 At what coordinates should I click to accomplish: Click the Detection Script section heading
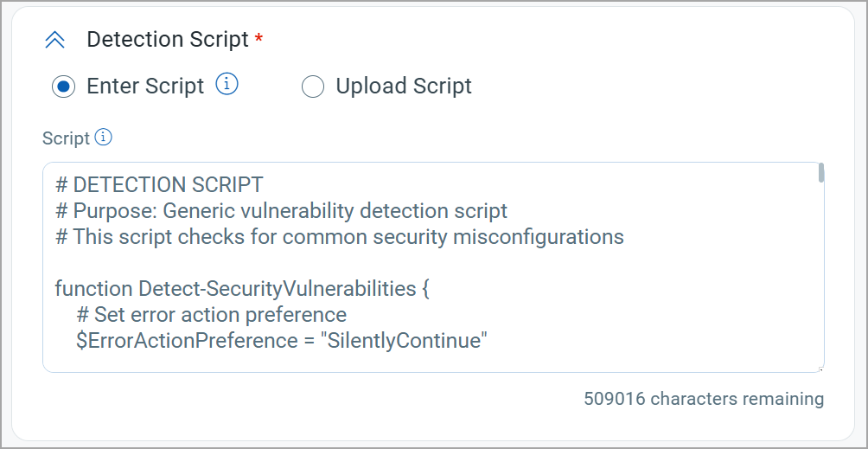(168, 39)
